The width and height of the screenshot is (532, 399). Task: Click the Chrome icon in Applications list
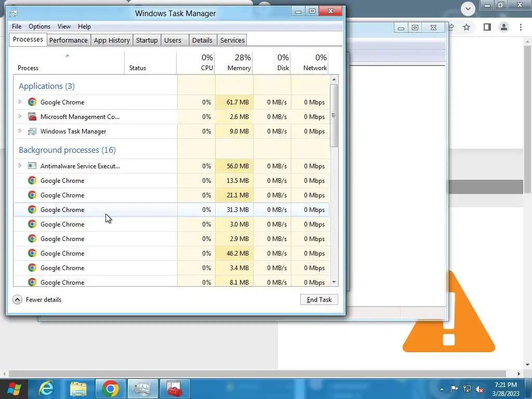click(32, 102)
